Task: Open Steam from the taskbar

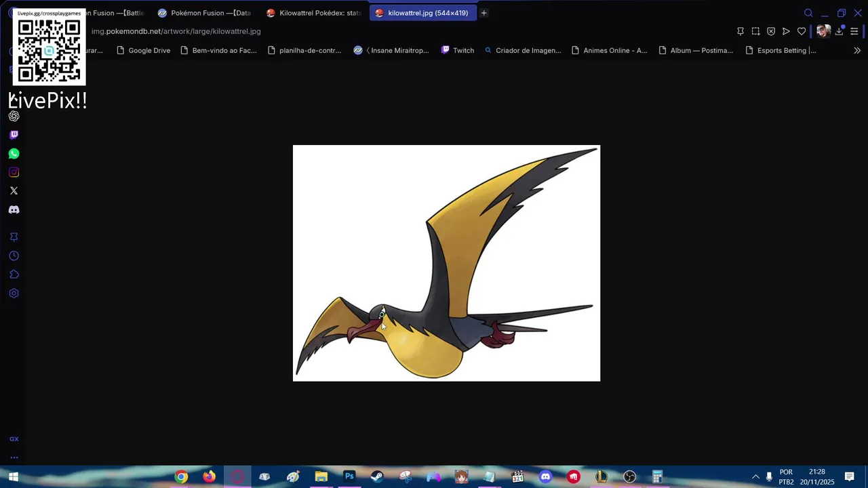Action: click(377, 477)
